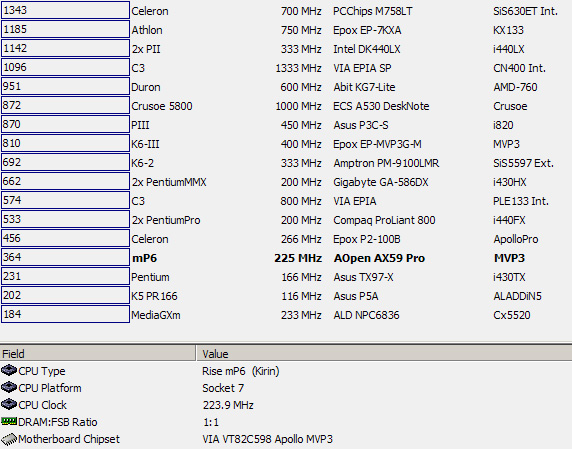Click the Crusoe 5800 entry
The image size is (572, 449).
pyautogui.click(x=162, y=106)
